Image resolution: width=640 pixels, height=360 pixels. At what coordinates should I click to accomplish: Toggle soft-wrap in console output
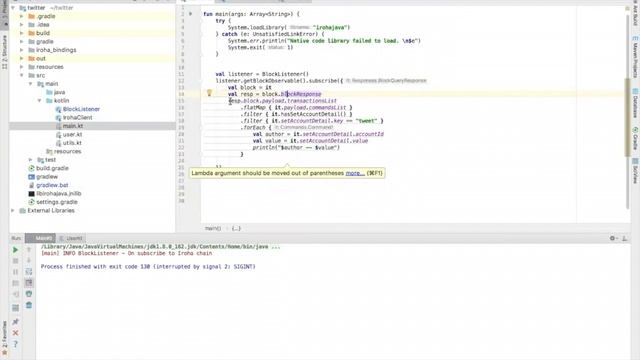[29, 271]
